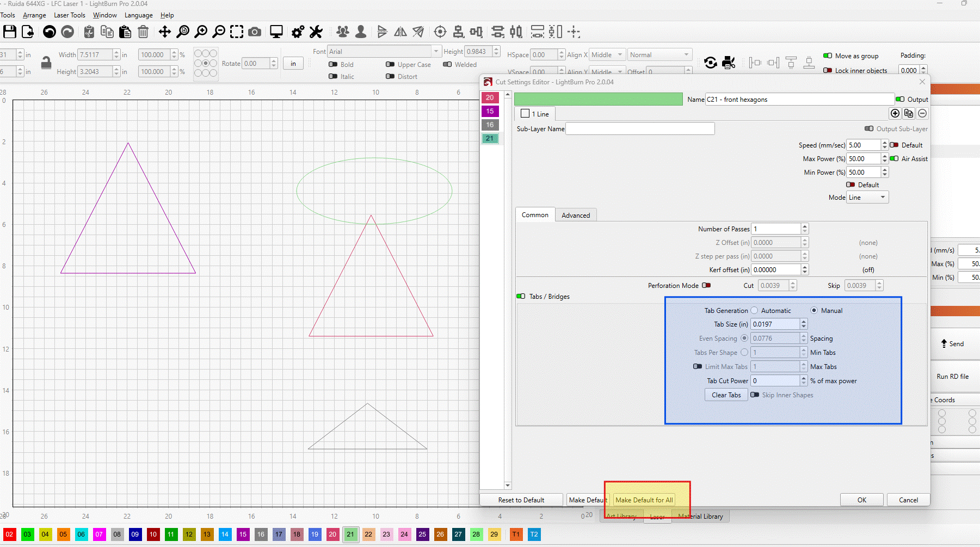Open the Mode dropdown showing Line
The image size is (980, 547).
coord(867,198)
